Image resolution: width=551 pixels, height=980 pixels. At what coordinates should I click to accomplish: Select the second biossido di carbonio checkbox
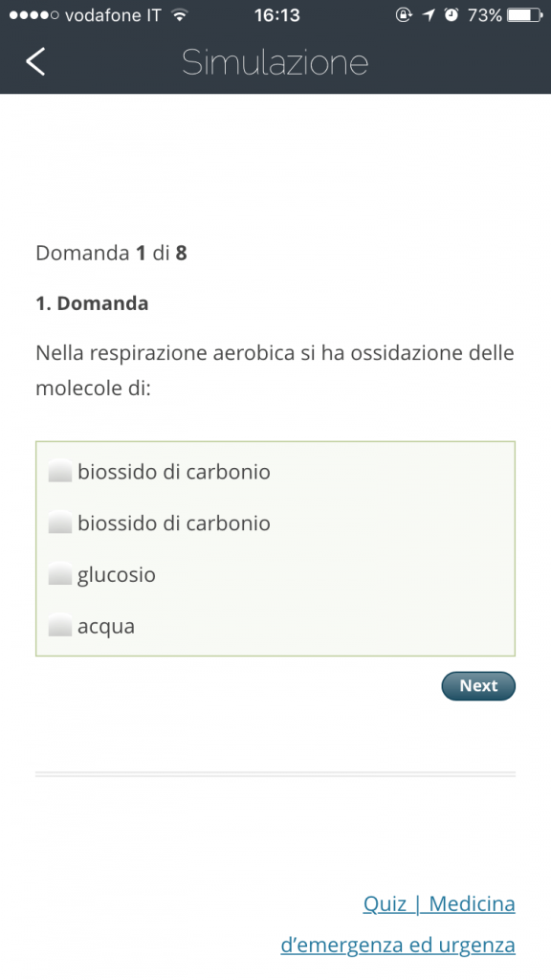(60, 523)
